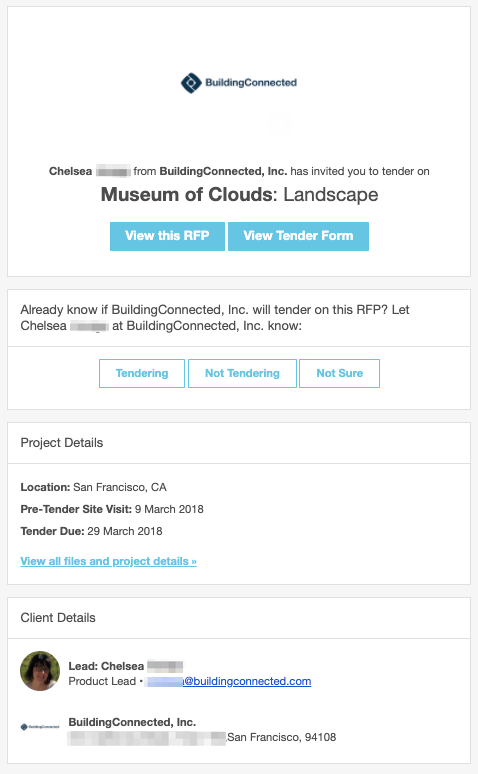Click BuildingConnected, Inc. company name in Client Details

click(x=132, y=722)
